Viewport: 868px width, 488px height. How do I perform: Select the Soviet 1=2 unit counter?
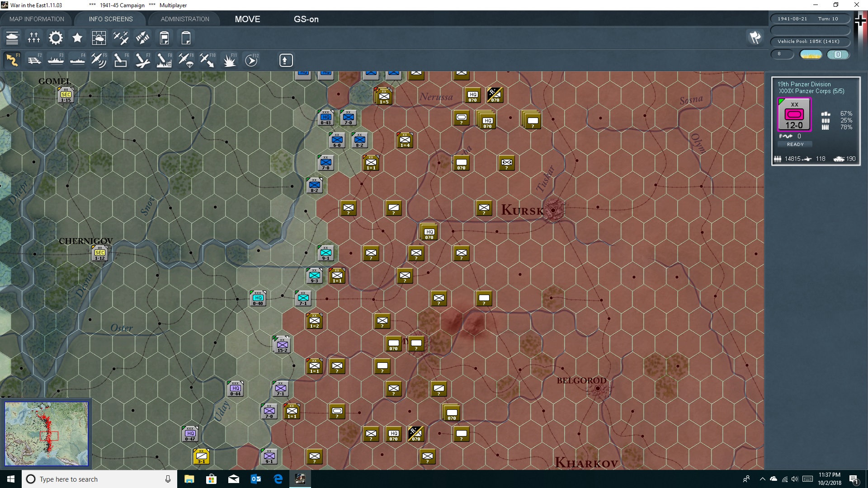tap(314, 321)
